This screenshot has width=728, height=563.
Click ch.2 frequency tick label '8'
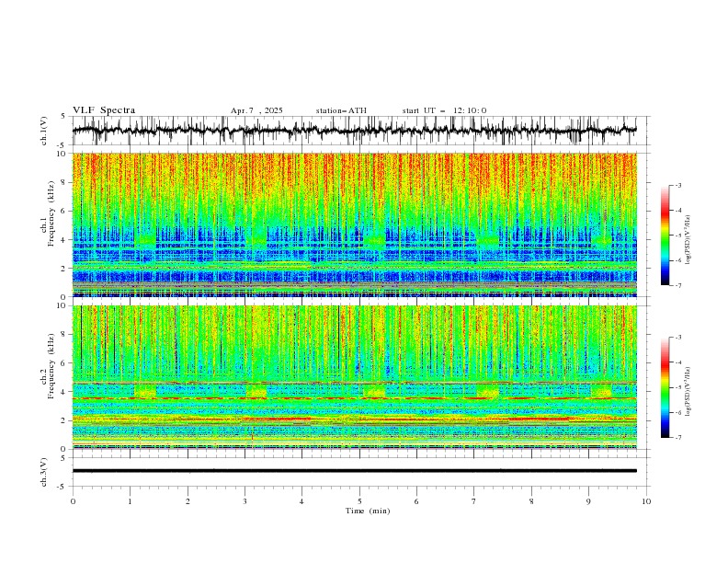[x=64, y=335]
